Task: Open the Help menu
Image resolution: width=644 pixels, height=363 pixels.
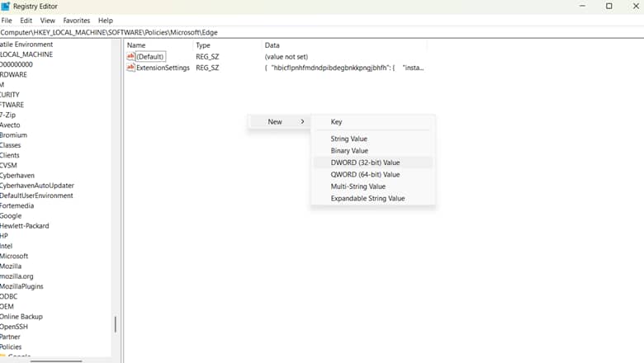Action: pyautogui.click(x=106, y=21)
